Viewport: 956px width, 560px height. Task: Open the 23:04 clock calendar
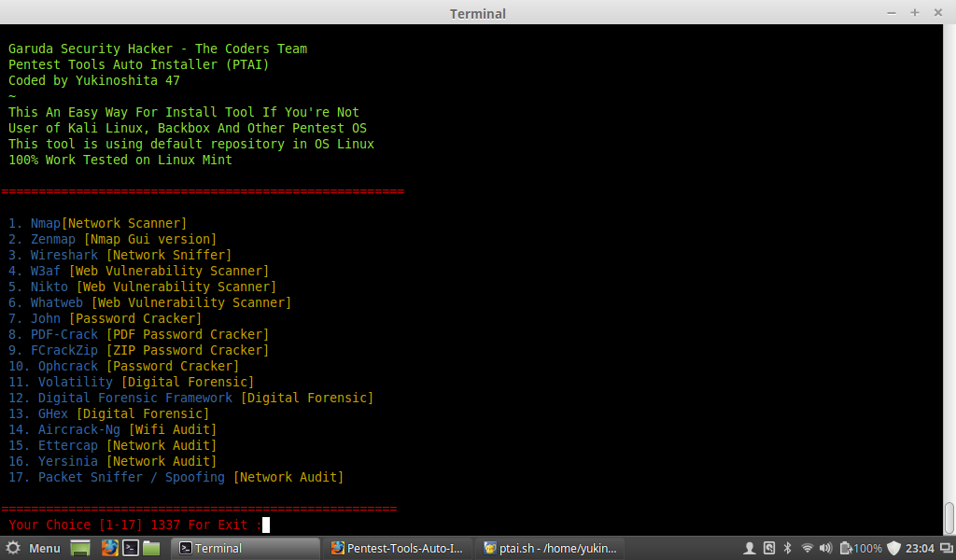[x=920, y=549]
